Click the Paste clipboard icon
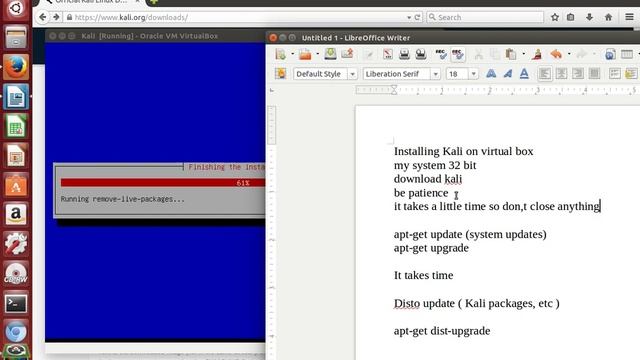The image size is (640, 360). (511, 54)
